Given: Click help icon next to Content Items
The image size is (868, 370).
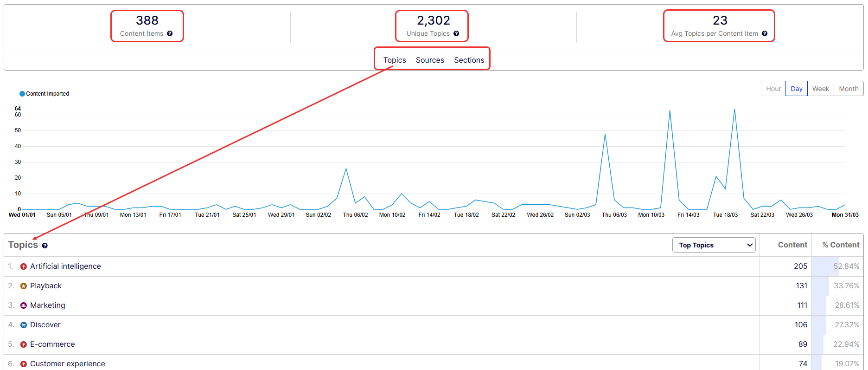Looking at the screenshot, I should [x=170, y=33].
